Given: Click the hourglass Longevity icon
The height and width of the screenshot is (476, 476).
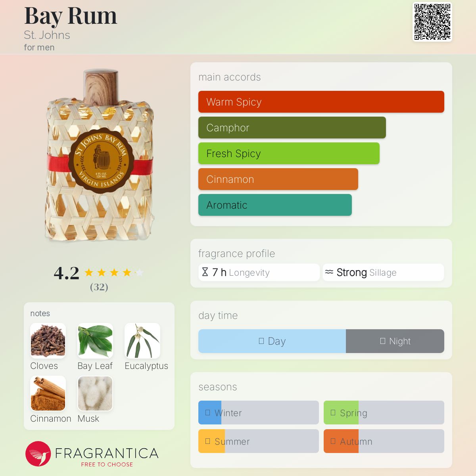Looking at the screenshot, I should (205, 272).
